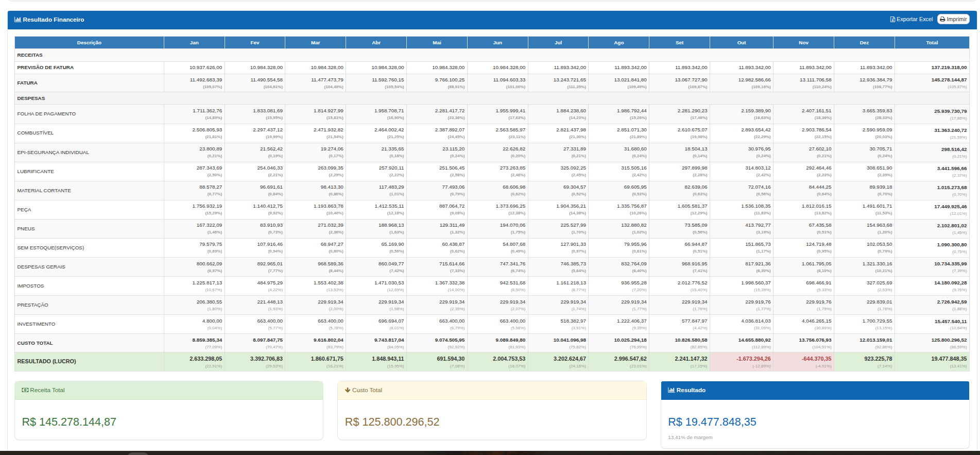Select the Dez column header
The width and height of the screenshot is (980, 455).
[864, 43]
